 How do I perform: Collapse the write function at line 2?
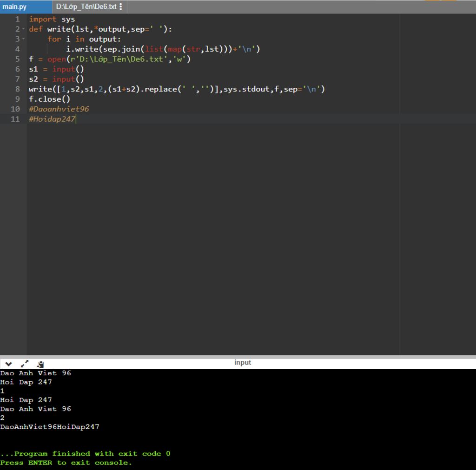tap(23, 29)
